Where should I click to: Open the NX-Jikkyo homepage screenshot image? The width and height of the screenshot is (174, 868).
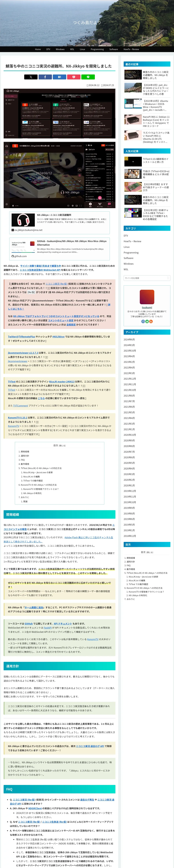[59, 114]
